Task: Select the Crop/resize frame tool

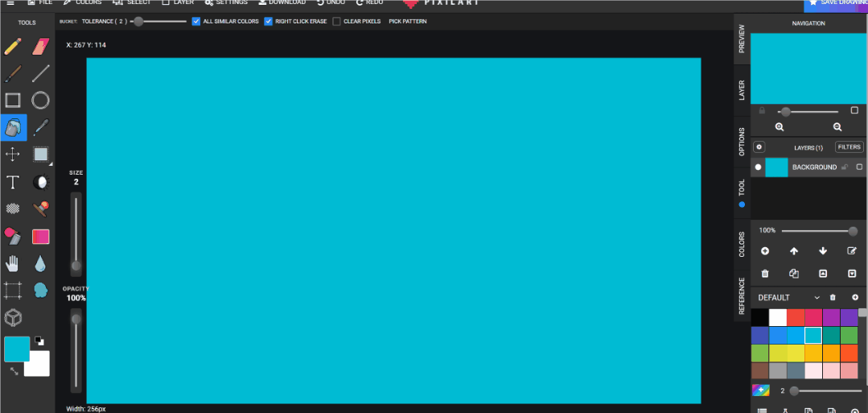Action: pos(13,291)
